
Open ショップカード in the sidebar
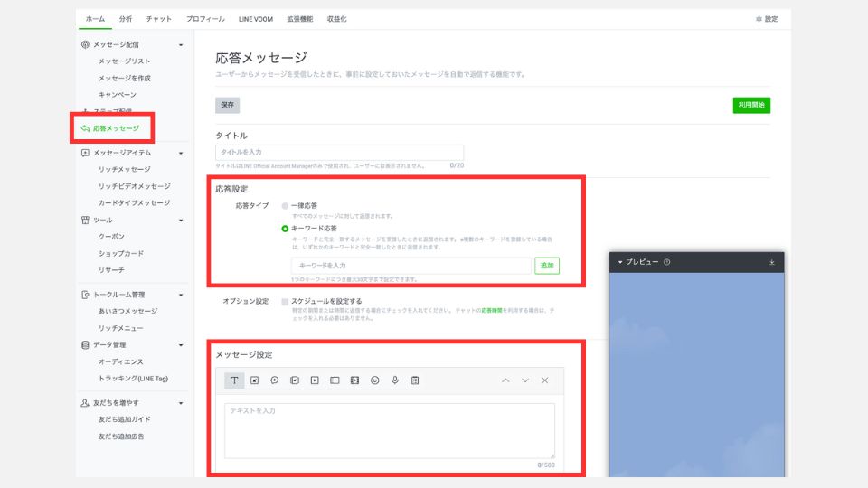(120, 253)
